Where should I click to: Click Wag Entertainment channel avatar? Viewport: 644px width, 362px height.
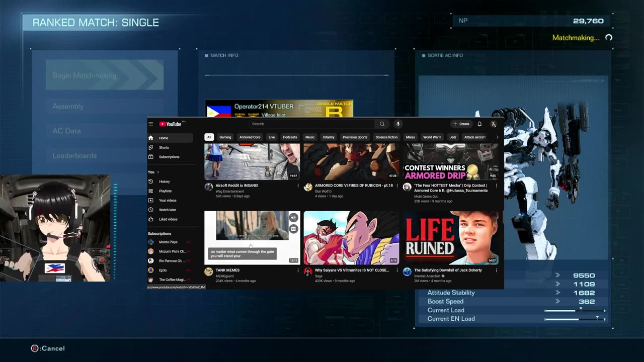(209, 187)
